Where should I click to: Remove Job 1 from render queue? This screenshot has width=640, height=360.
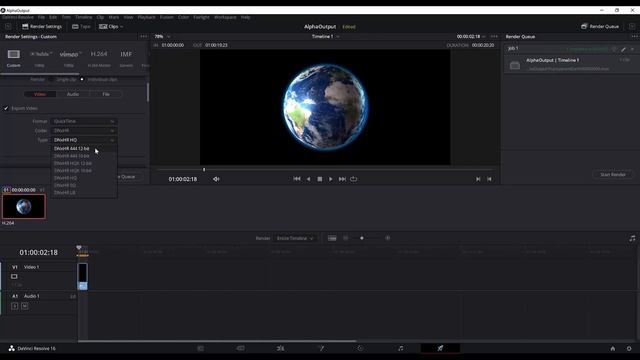pos(633,49)
